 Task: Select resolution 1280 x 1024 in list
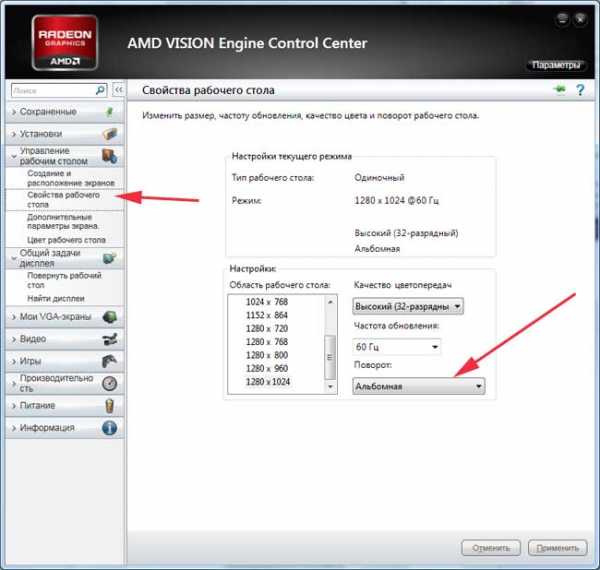268,382
